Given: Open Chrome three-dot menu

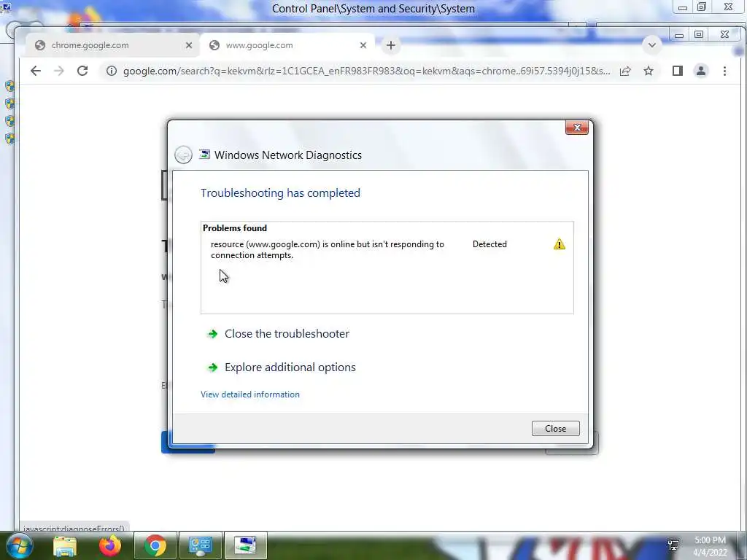Looking at the screenshot, I should 724,71.
